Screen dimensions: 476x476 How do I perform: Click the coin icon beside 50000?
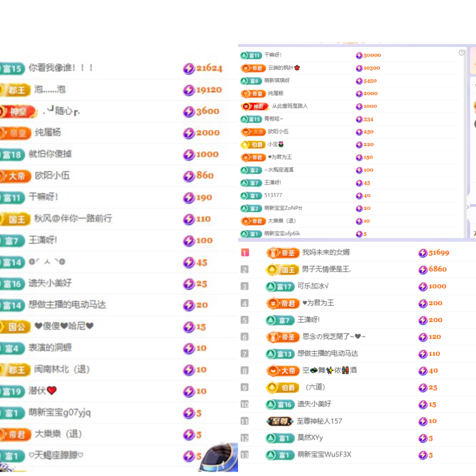point(359,55)
